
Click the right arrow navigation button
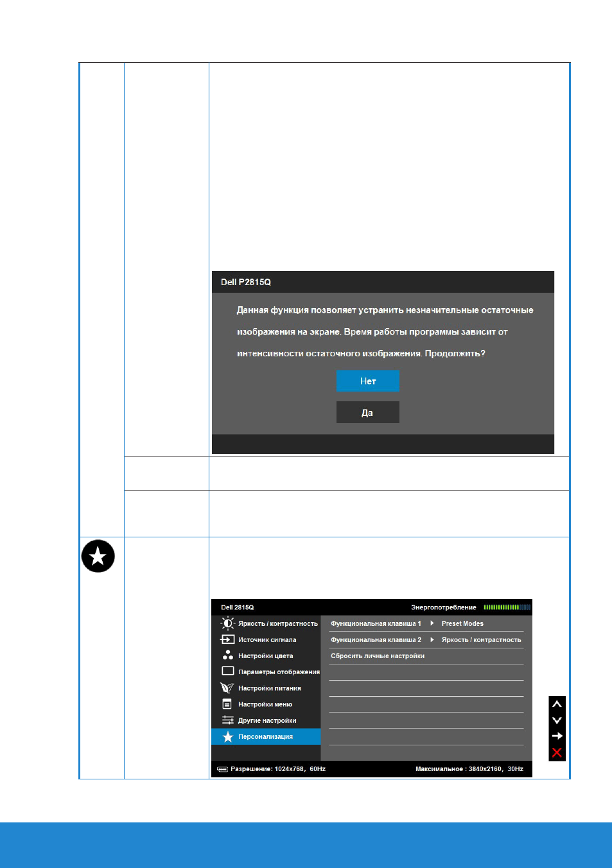pos(557,736)
